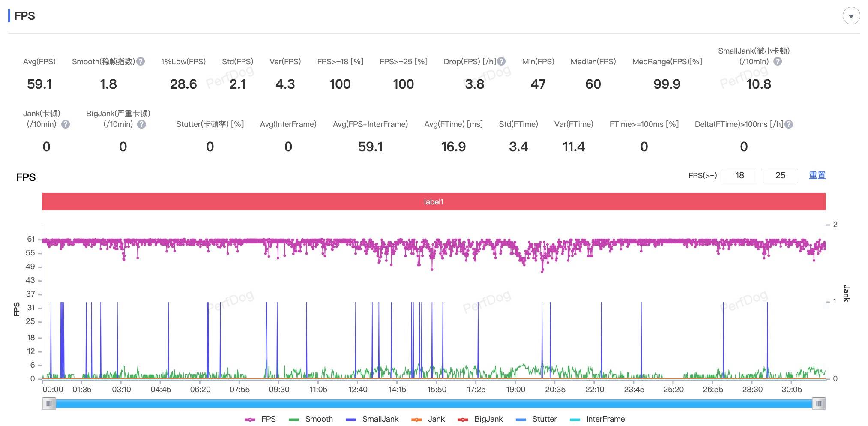Image resolution: width=868 pixels, height=426 pixels.
Task: Toggle Stutter series in the legend
Action: click(x=536, y=419)
